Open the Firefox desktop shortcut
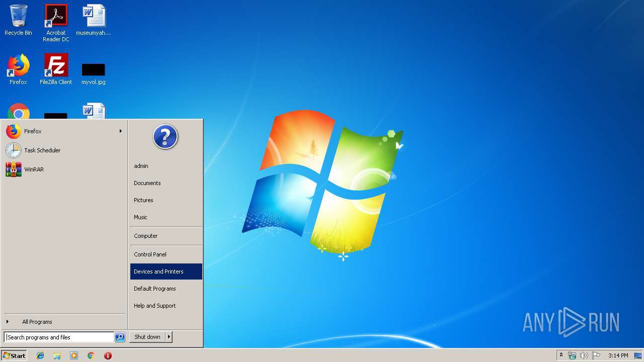The height and width of the screenshot is (362, 644). [18, 69]
